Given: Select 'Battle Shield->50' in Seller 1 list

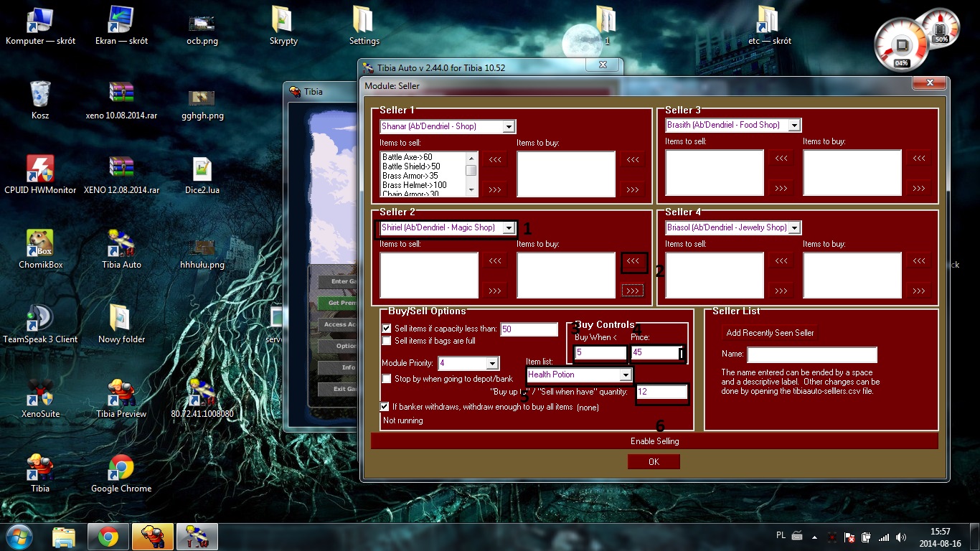Looking at the screenshot, I should tap(411, 166).
